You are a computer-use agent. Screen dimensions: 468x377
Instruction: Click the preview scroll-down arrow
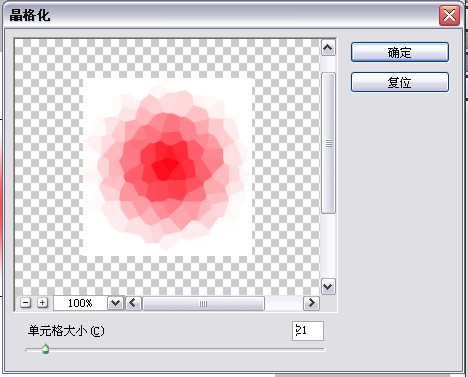tap(328, 286)
